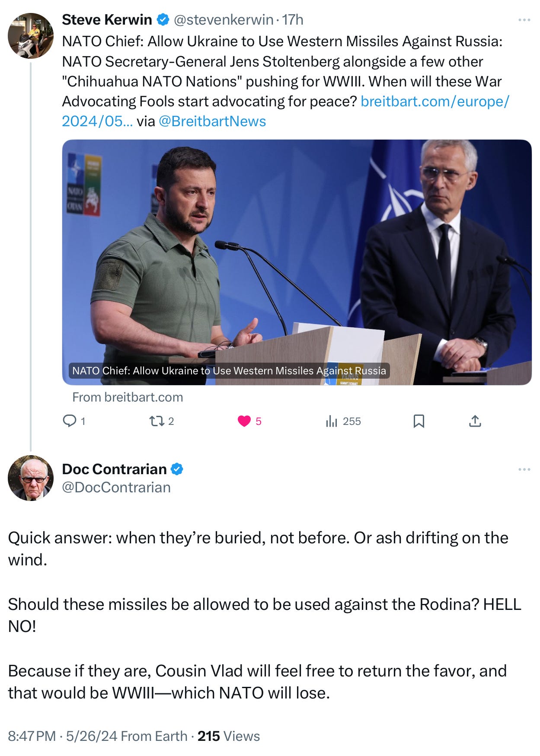Open Steve Kerwin's profile picture
This screenshot has height=756, width=540.
click(31, 35)
